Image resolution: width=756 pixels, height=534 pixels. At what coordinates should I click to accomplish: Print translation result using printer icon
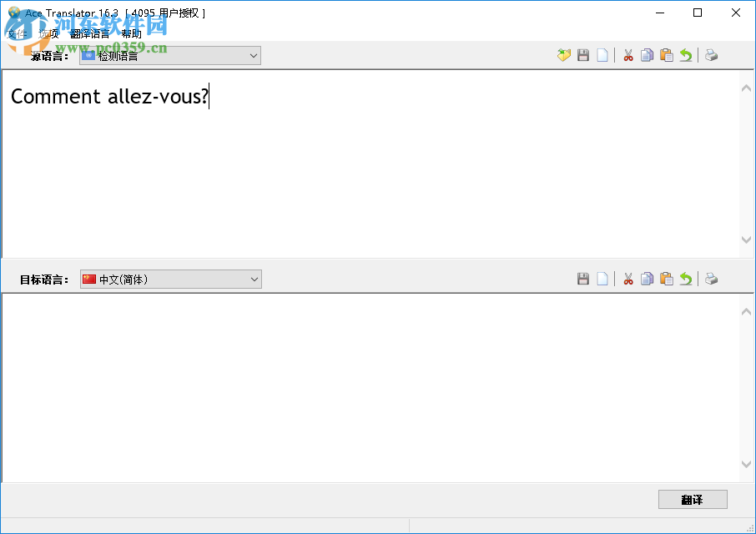[x=711, y=278]
